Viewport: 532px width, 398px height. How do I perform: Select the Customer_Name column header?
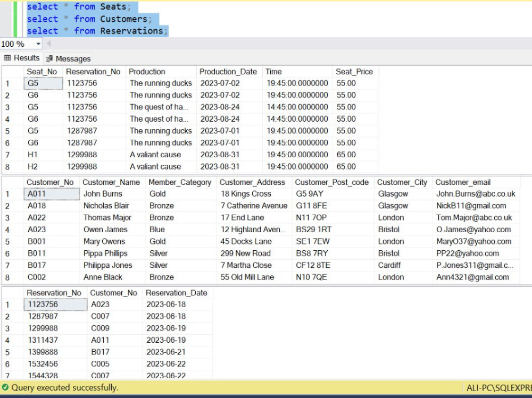(x=111, y=182)
